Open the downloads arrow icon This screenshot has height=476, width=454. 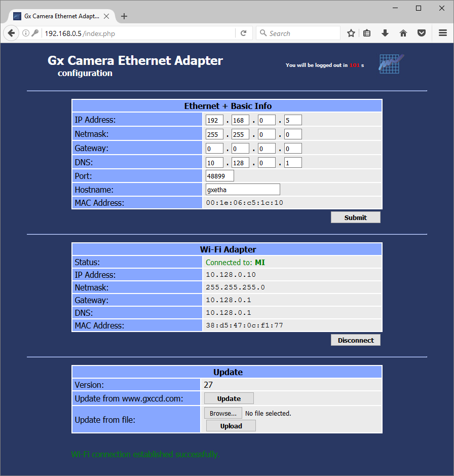[385, 33]
